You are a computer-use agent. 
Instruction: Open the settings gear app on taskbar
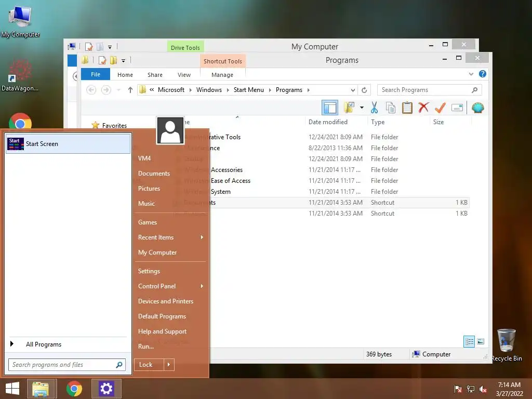coord(106,389)
